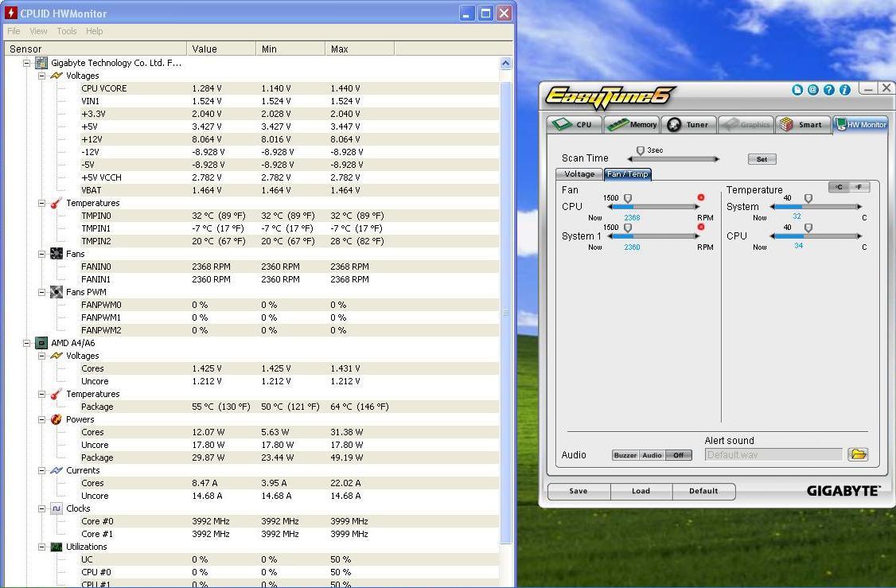Switch to the Voltage sub-tab
This screenshot has height=588, width=896.
coord(579,173)
